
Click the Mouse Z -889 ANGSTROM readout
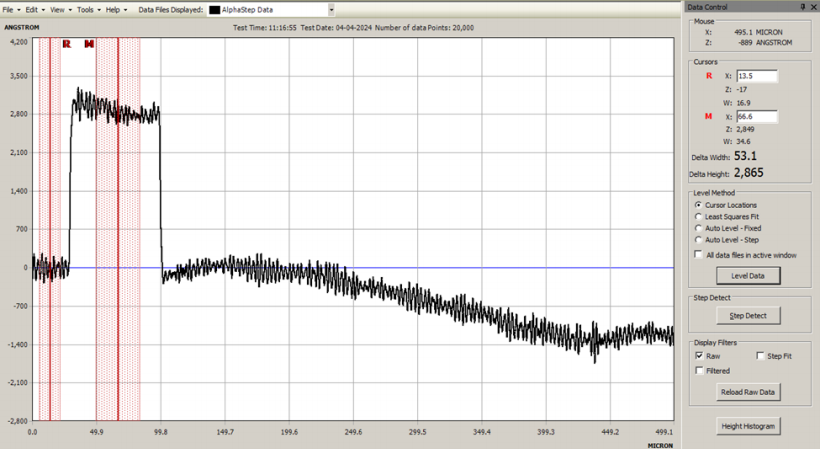[765, 42]
